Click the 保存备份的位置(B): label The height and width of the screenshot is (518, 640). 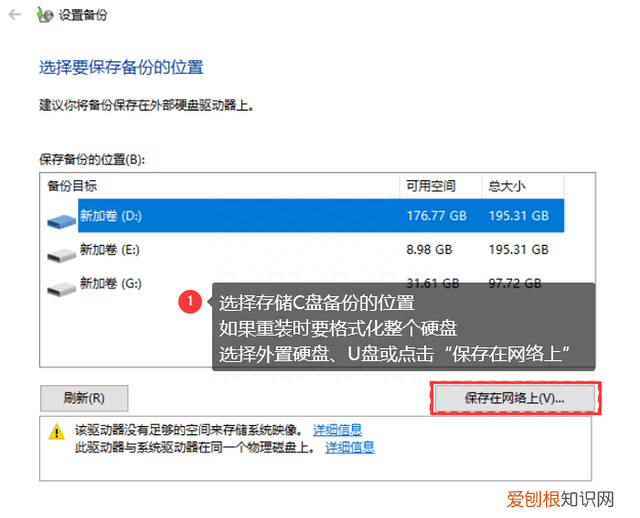click(92, 159)
